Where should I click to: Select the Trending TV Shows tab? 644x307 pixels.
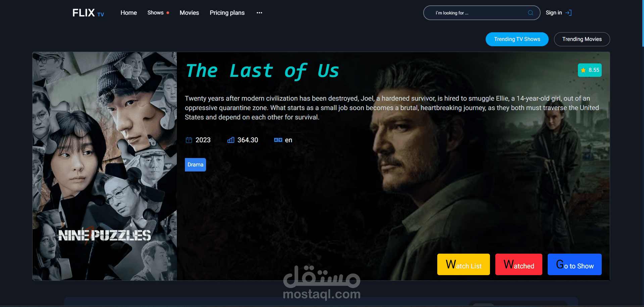click(x=517, y=39)
